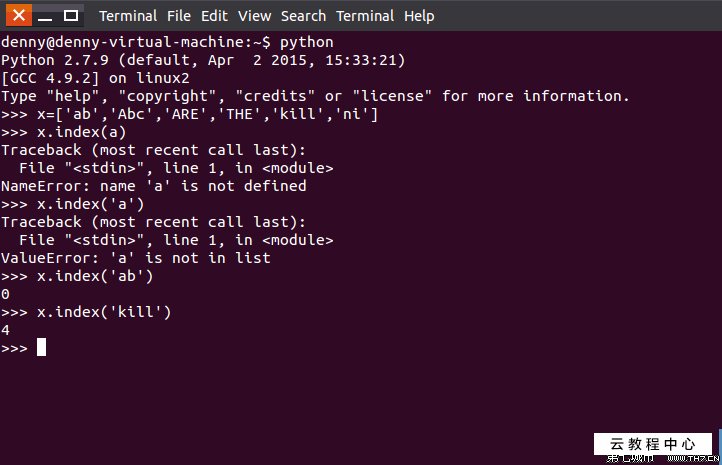Click the block cursor at the last prompt
Viewport: 722px width, 465px height.
click(41, 348)
